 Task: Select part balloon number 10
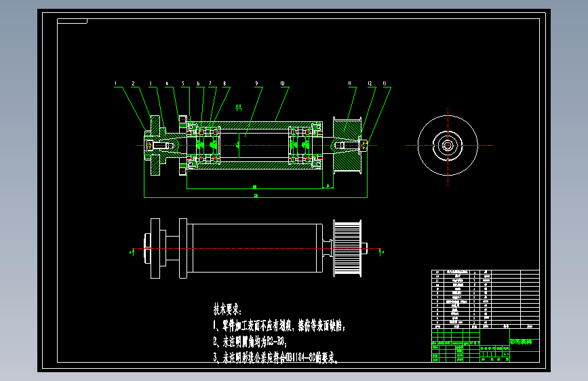point(282,83)
